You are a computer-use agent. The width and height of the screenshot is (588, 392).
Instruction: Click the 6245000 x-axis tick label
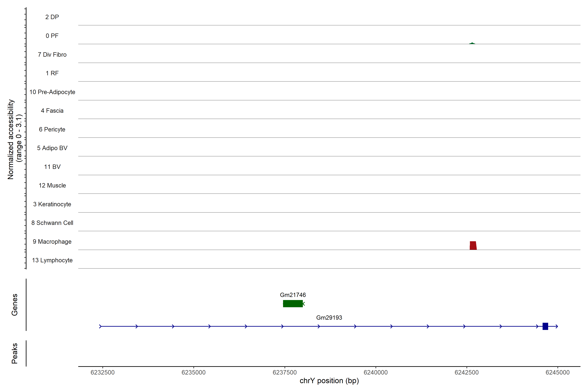[x=557, y=372]
